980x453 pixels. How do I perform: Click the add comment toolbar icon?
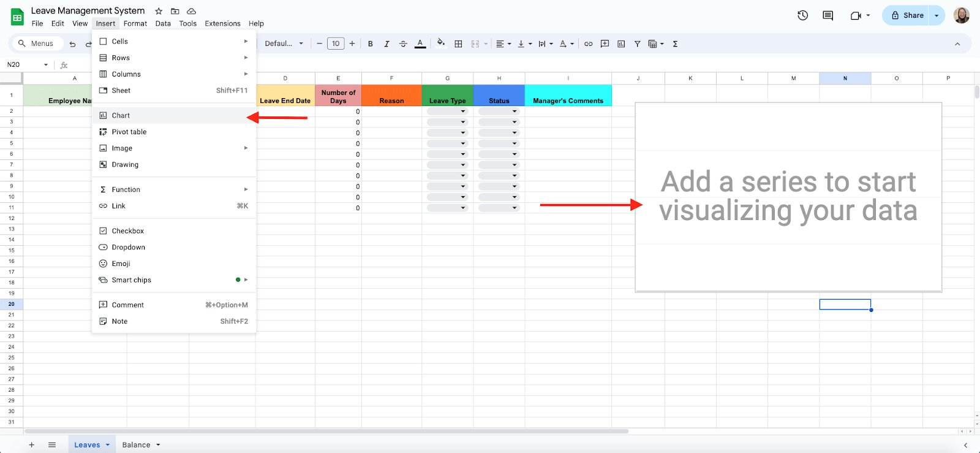click(x=605, y=44)
